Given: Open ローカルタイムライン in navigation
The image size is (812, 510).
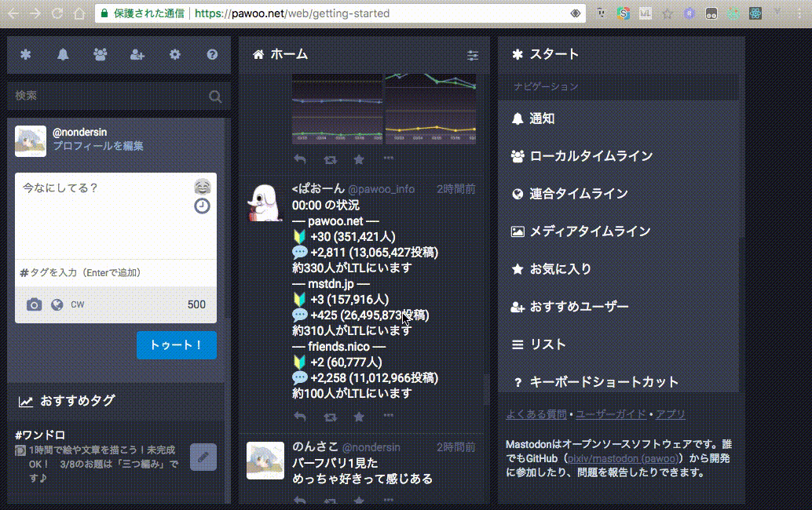Looking at the screenshot, I should tap(618, 156).
